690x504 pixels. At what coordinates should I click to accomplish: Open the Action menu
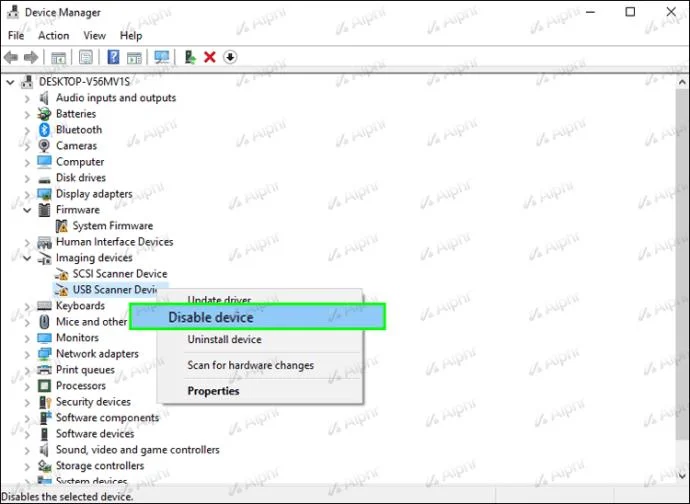click(54, 36)
